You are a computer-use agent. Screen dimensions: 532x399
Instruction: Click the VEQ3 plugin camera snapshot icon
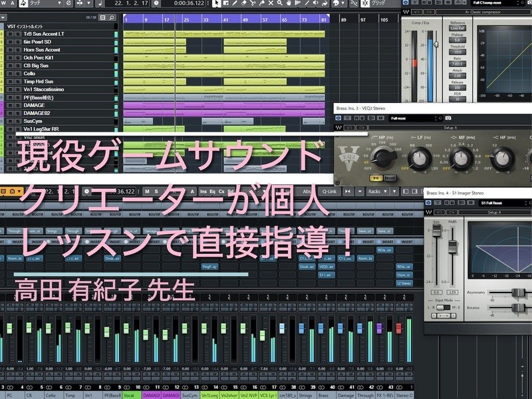[447, 118]
